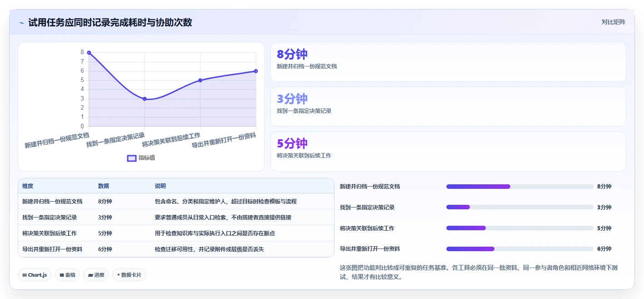
Task: Click the icon inside the Chart.js chip
Action: point(25,275)
